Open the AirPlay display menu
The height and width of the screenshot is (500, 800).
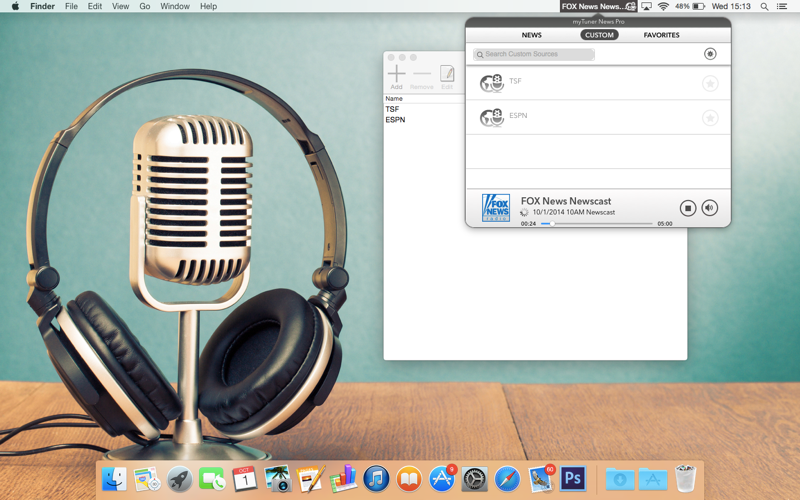click(x=646, y=6)
